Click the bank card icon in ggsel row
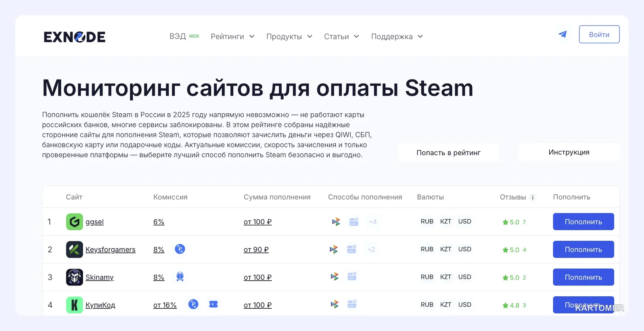 [354, 222]
